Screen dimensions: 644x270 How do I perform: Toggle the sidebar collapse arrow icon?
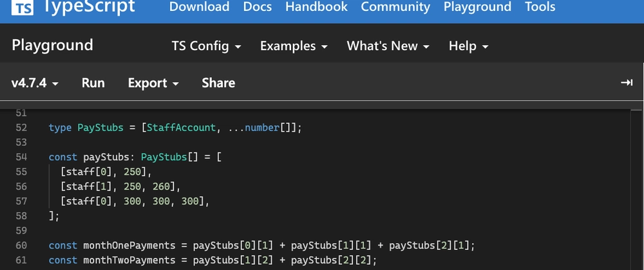coord(626,83)
